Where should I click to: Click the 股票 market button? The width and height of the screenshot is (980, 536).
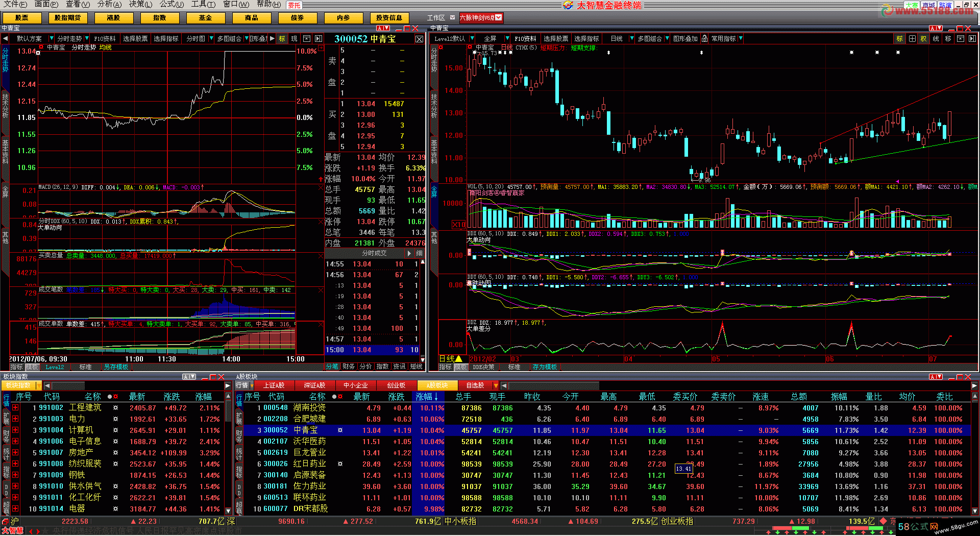(x=21, y=18)
